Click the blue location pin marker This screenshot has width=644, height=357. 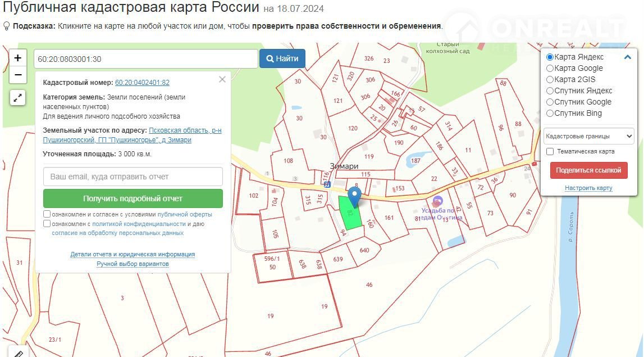coord(354,197)
